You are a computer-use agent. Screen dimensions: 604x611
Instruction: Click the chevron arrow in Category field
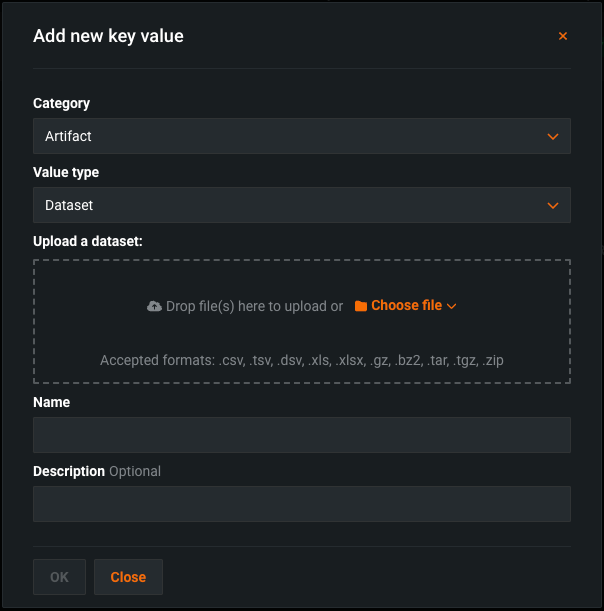(553, 136)
